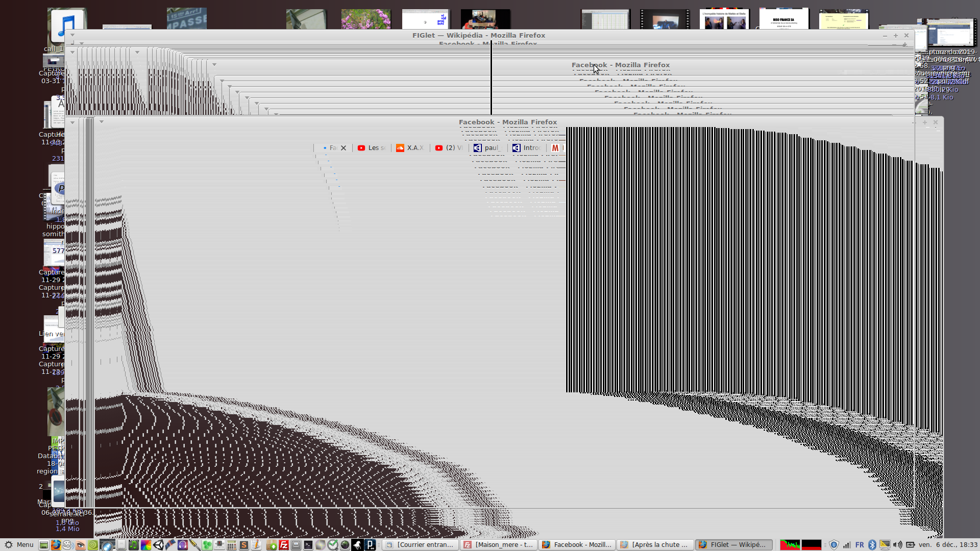Viewport: 980px width, 551px height.
Task: Click the network signal strength indicator
Action: pyautogui.click(x=847, y=545)
